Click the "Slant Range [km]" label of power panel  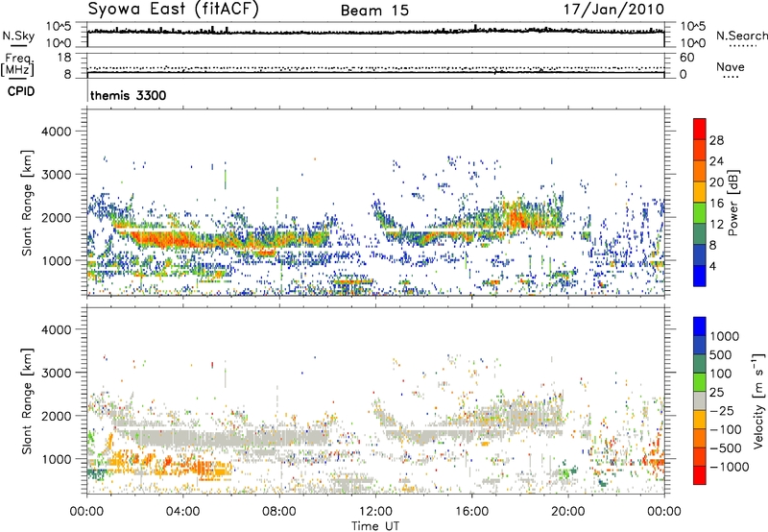coord(27,203)
